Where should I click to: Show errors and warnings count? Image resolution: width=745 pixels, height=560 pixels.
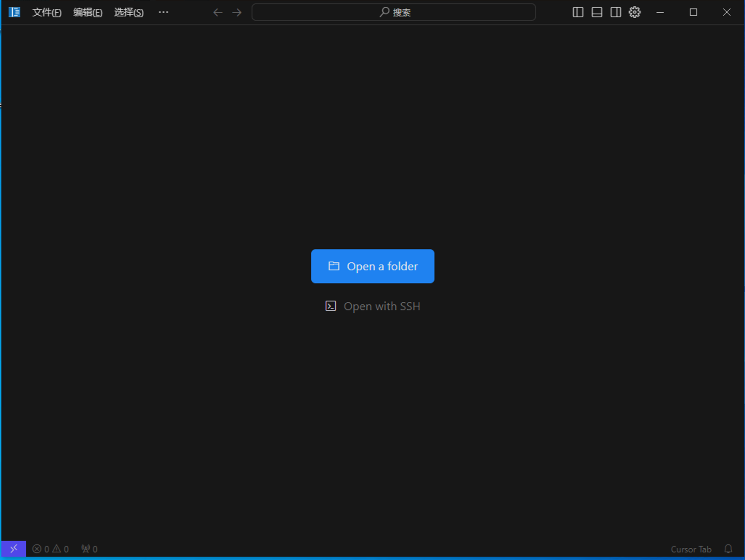coord(50,549)
